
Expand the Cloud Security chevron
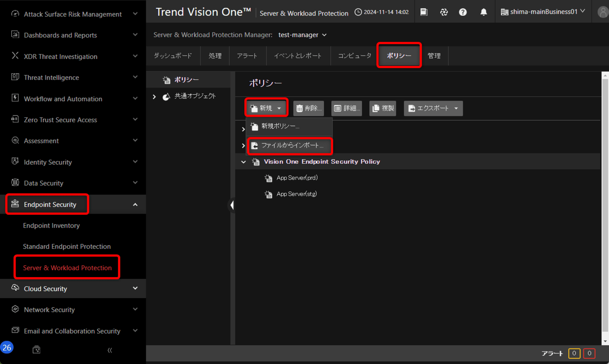click(x=135, y=288)
